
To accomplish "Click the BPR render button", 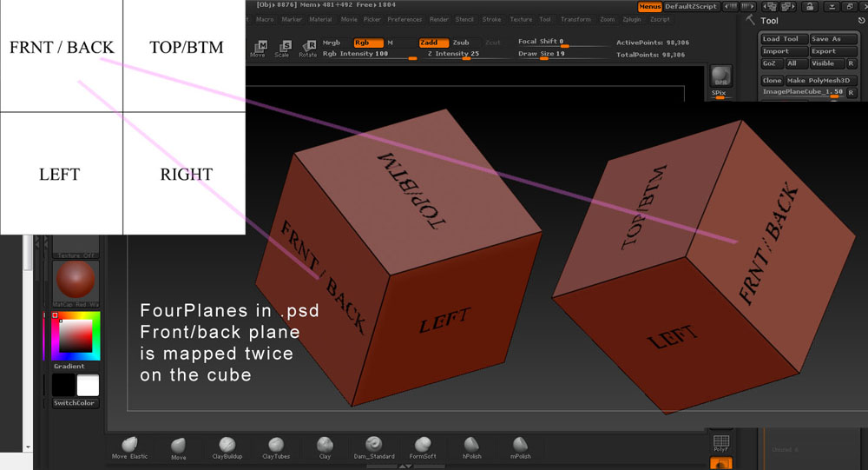I will tap(720, 76).
